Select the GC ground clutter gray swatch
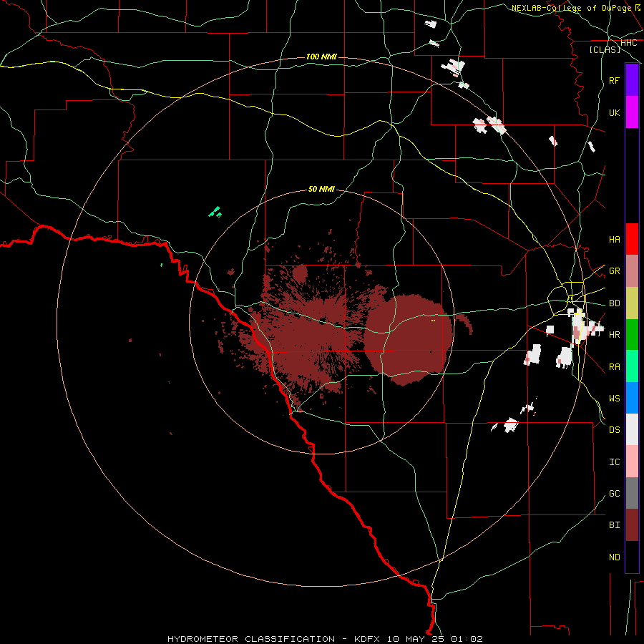This screenshot has height=644, width=644. (632, 493)
